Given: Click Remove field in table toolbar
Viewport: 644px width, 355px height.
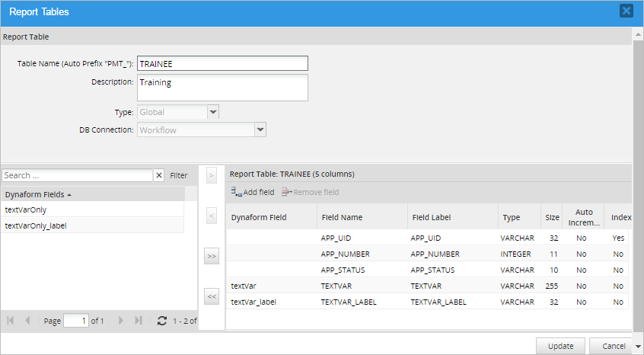Looking at the screenshot, I should pos(310,193).
